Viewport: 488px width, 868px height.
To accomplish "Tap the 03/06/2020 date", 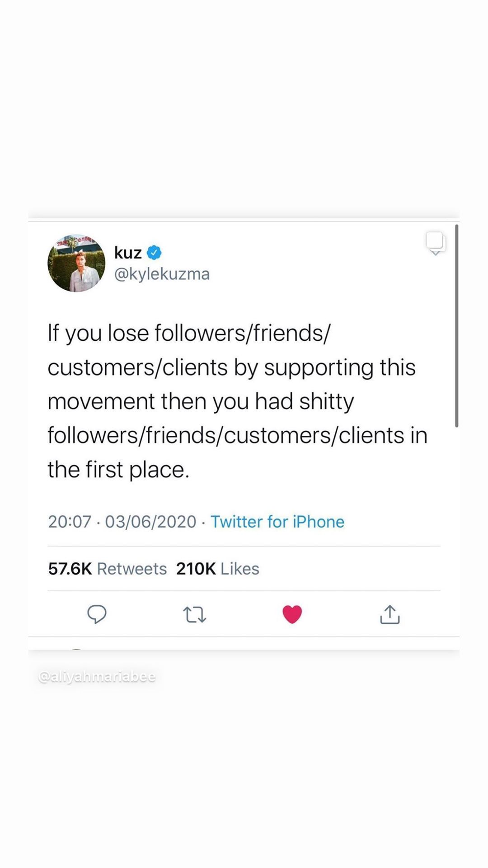I will [x=150, y=522].
